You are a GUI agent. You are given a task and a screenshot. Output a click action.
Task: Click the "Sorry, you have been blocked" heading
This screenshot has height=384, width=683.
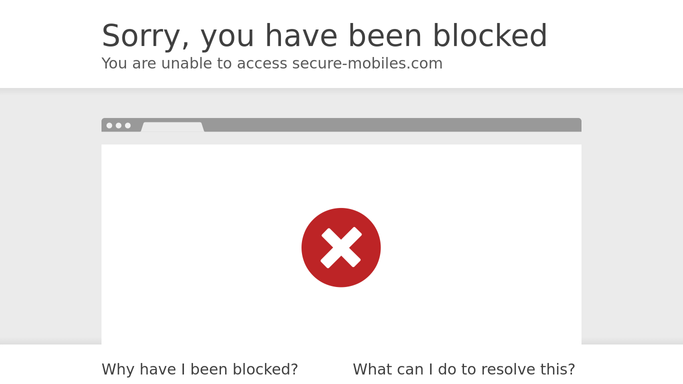tap(325, 35)
